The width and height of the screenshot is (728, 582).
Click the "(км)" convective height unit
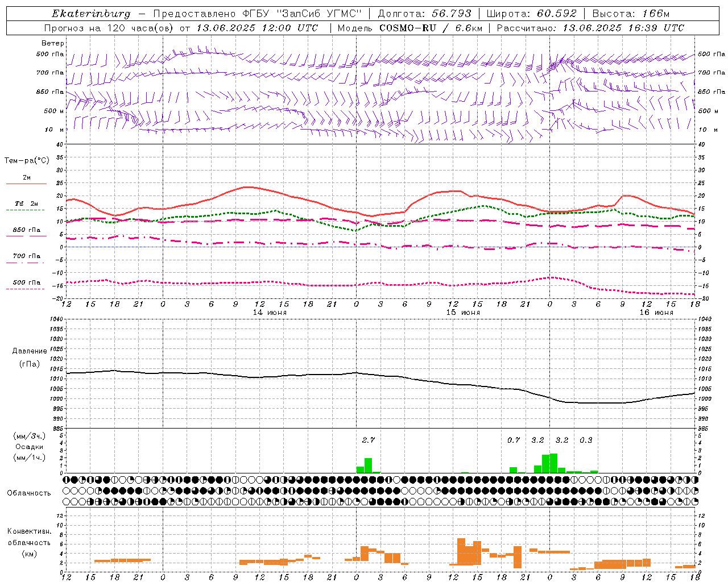[30, 554]
